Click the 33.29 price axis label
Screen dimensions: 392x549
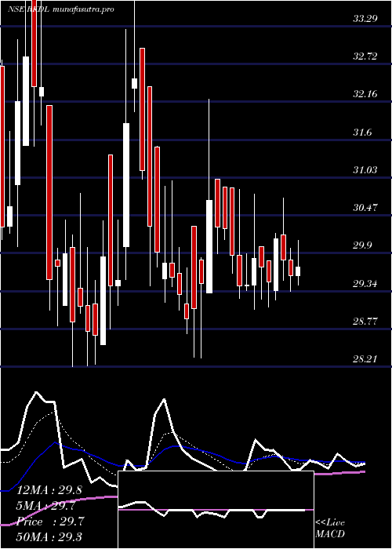tap(365, 19)
